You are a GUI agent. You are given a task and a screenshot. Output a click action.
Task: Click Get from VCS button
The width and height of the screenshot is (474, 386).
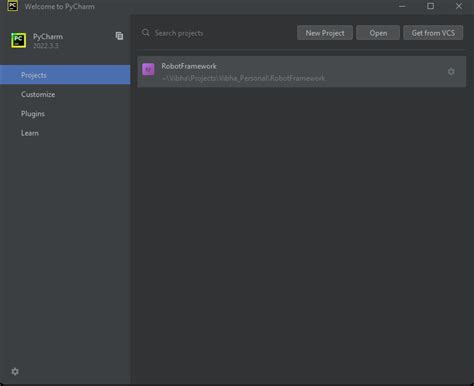(x=433, y=33)
